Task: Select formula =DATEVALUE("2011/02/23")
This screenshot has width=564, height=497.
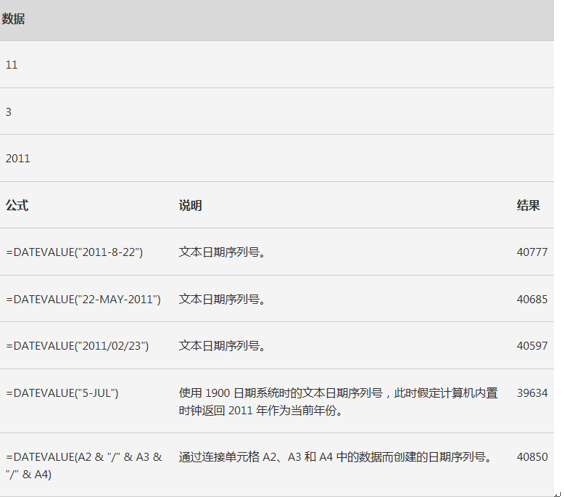Action: tap(77, 346)
